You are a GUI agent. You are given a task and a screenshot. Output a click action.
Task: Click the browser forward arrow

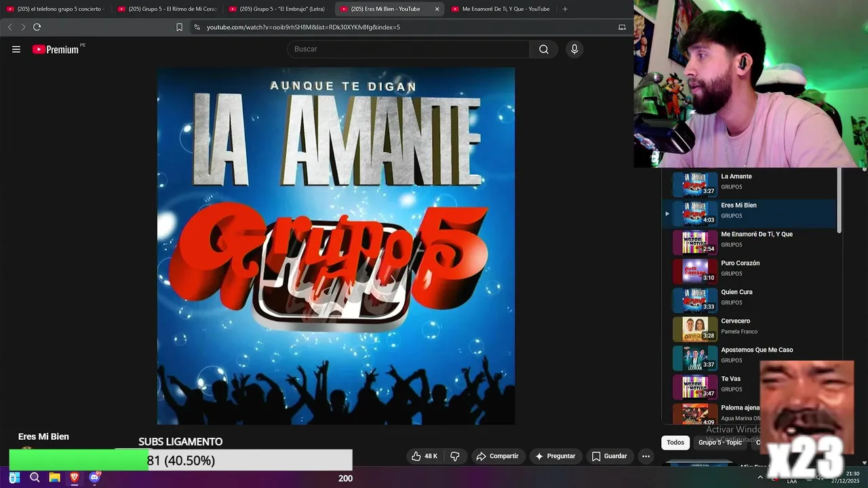click(x=23, y=27)
